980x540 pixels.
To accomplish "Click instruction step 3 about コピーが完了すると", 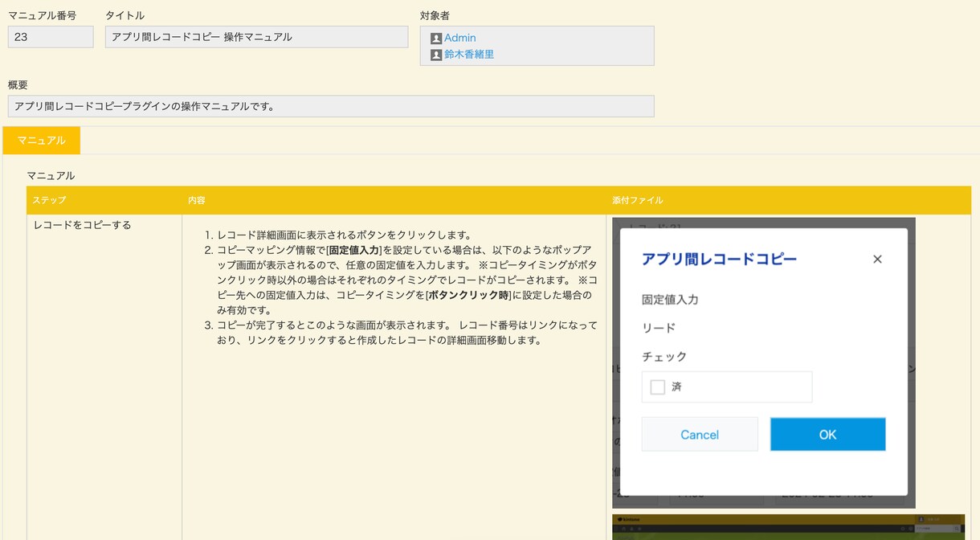I will tap(407, 333).
